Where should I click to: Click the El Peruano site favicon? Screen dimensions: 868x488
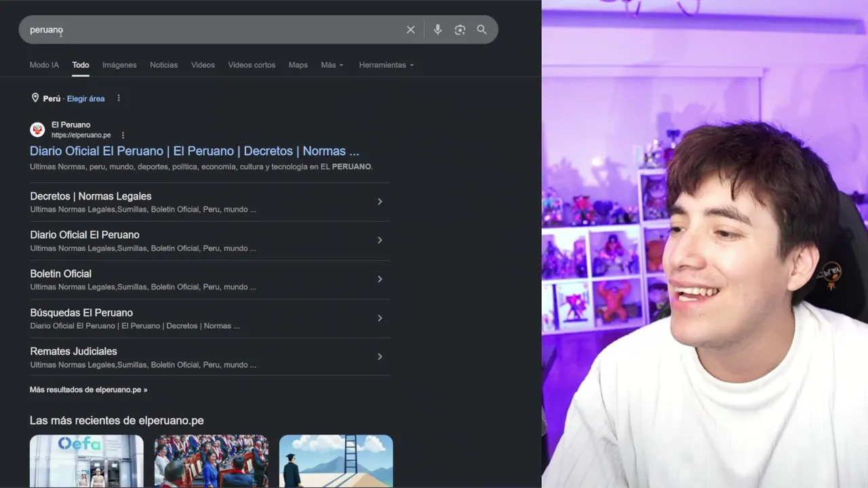[x=37, y=129]
